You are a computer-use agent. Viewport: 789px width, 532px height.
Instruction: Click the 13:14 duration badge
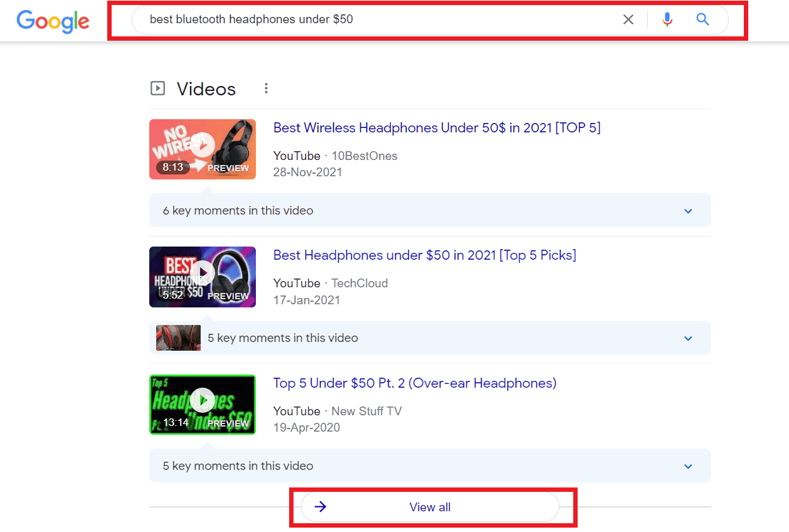click(x=176, y=423)
